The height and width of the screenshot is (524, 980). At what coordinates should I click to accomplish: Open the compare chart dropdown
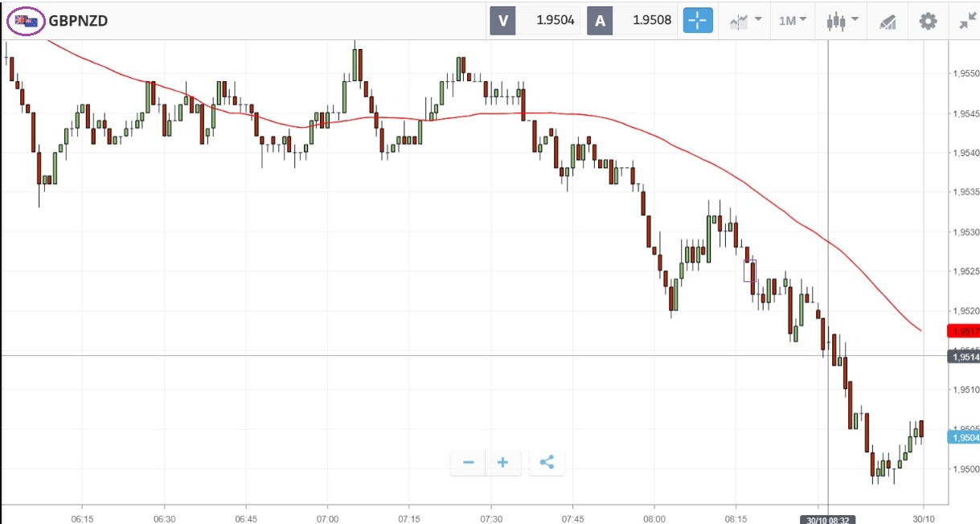(x=745, y=21)
